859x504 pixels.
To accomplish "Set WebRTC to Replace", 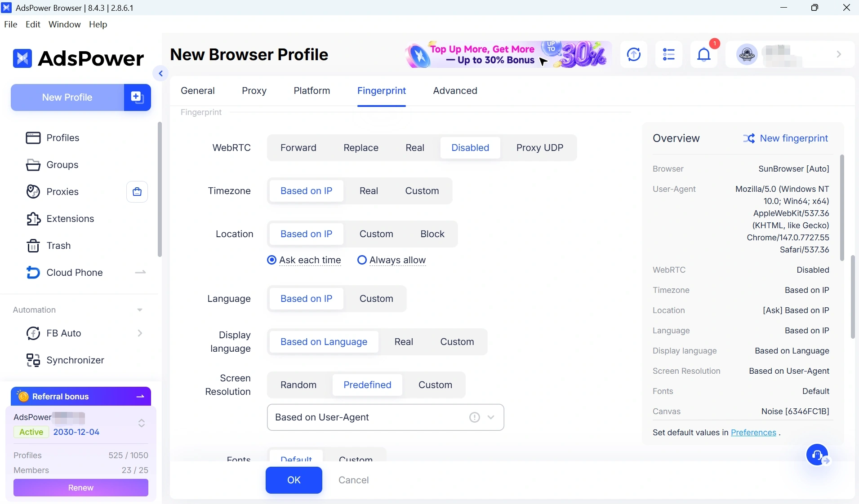I will point(361,148).
